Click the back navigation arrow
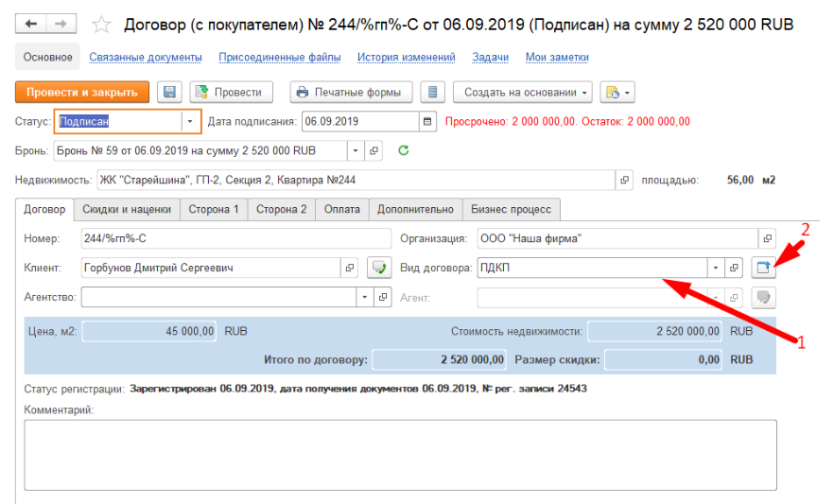Screen dimensions: 834x504 click(x=31, y=23)
